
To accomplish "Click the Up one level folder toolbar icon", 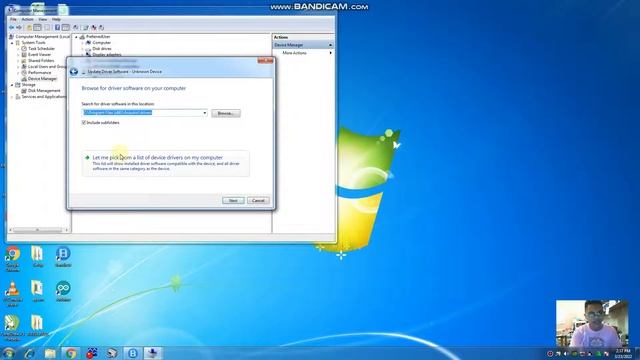I will pyautogui.click(x=29, y=27).
